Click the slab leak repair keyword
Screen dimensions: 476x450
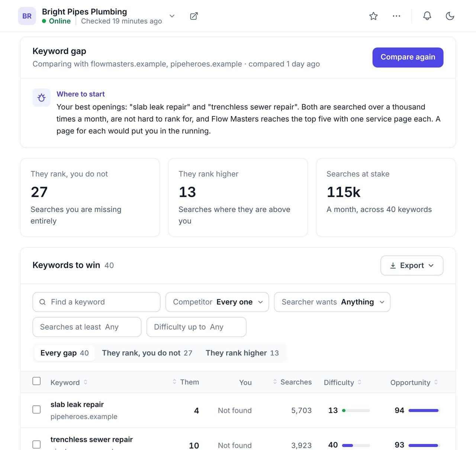tap(77, 404)
